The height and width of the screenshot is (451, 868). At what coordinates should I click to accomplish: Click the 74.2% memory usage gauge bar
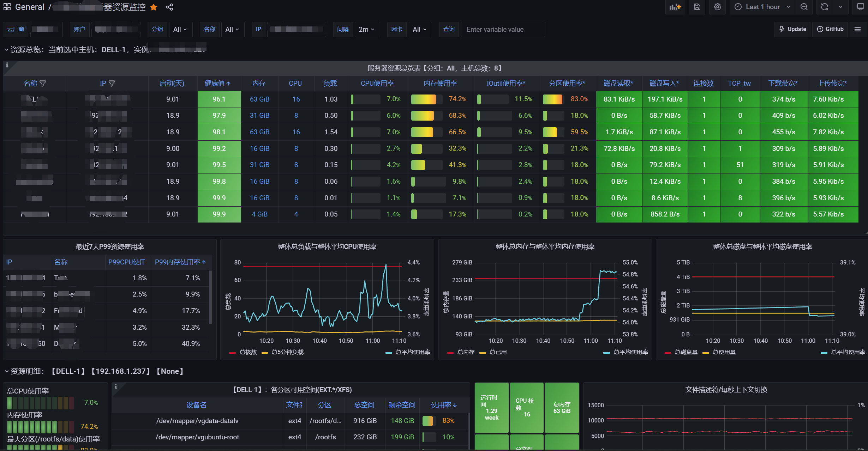point(427,99)
